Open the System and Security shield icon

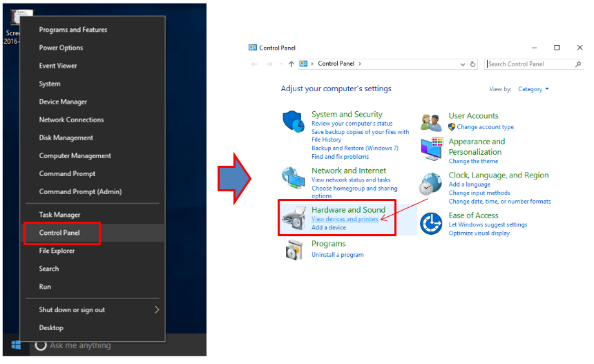(x=294, y=122)
